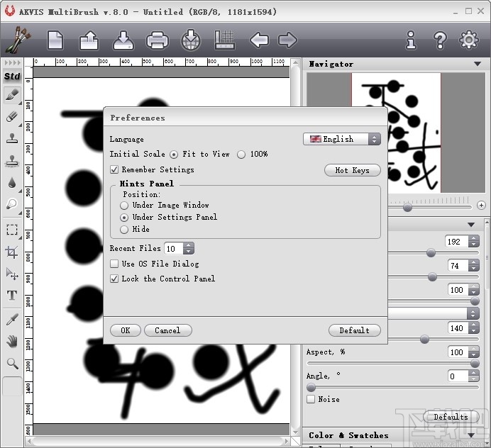Enable the Noise checkbox
The image size is (491, 448).
311,399
